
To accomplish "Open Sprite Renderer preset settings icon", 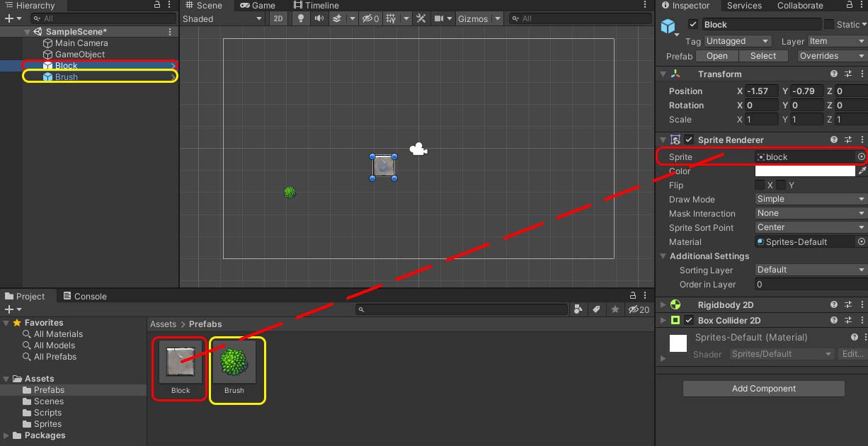I will (848, 140).
